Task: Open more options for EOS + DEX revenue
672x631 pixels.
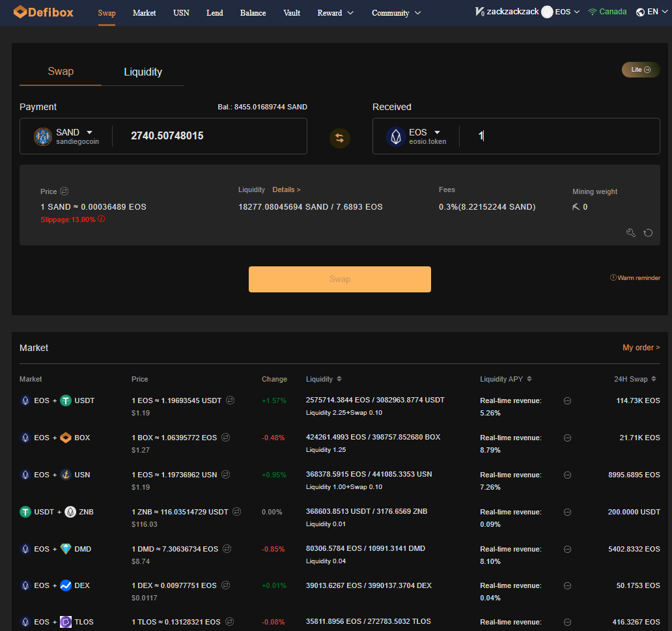Action: coord(567,585)
